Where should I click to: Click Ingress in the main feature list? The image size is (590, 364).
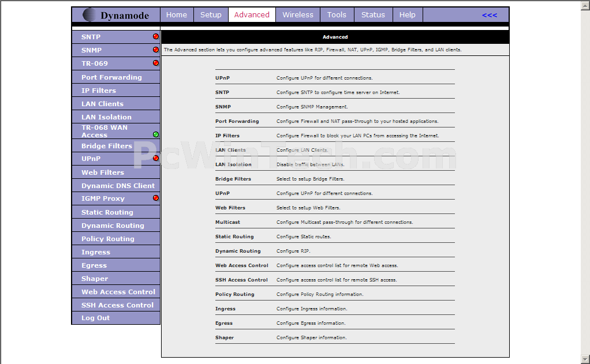[225, 309]
